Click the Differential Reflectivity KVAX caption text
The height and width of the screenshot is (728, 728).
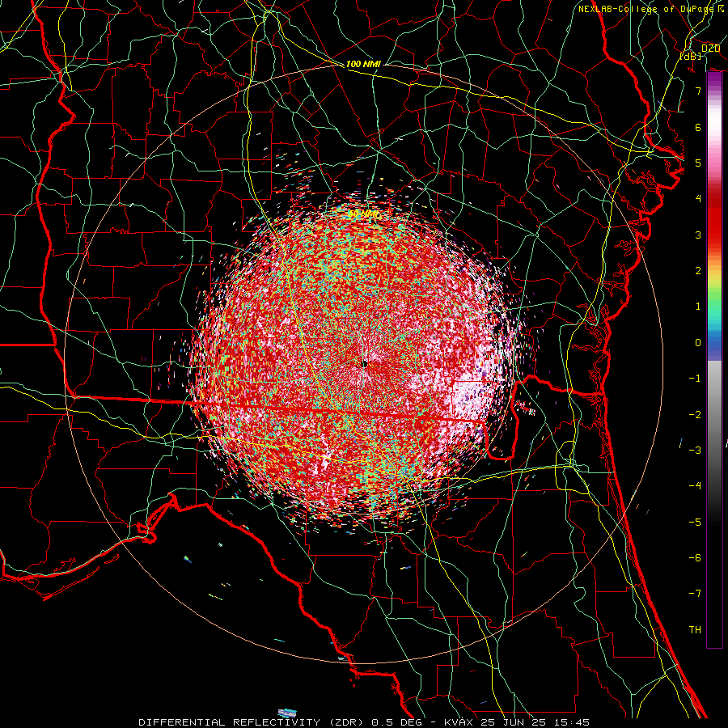coord(364,722)
